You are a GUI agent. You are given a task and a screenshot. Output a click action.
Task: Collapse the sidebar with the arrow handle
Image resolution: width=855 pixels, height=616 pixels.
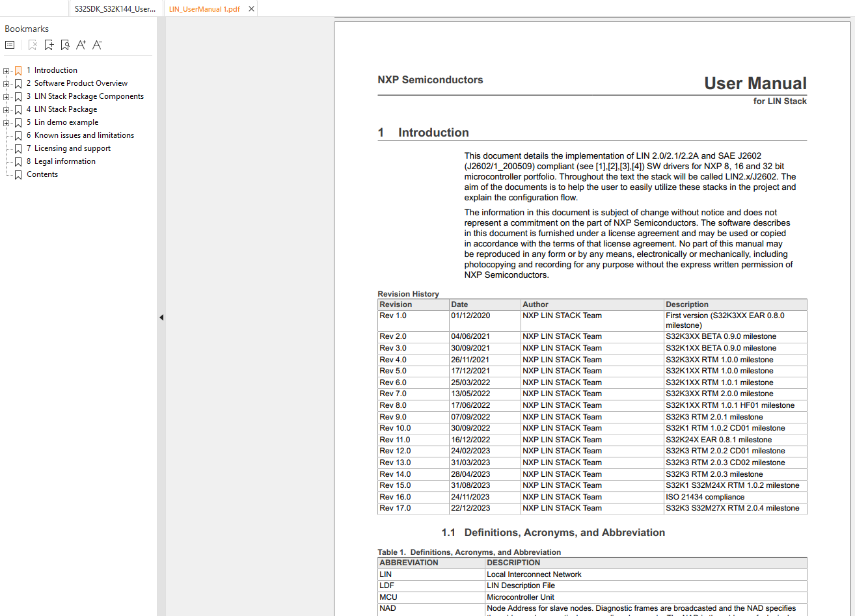pos(161,317)
